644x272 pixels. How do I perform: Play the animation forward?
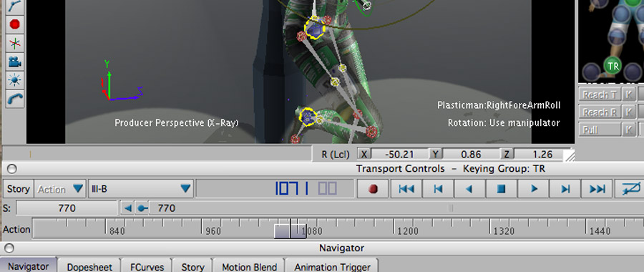coord(534,189)
